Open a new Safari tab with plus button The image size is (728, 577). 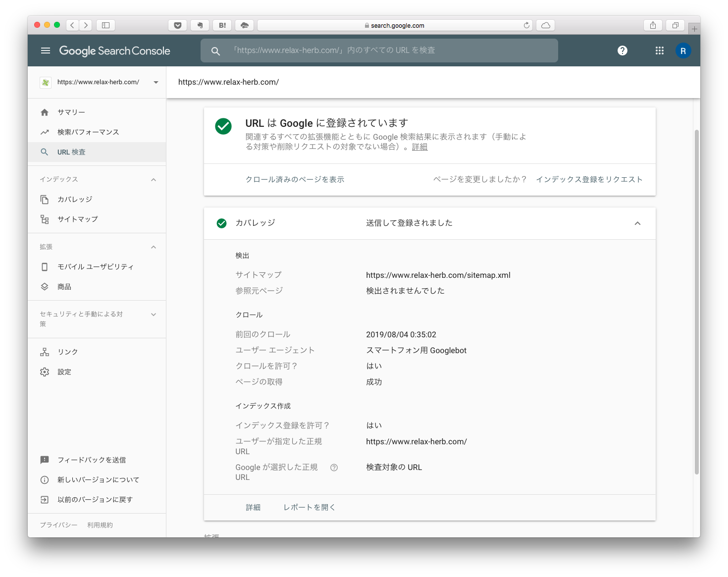(x=694, y=29)
